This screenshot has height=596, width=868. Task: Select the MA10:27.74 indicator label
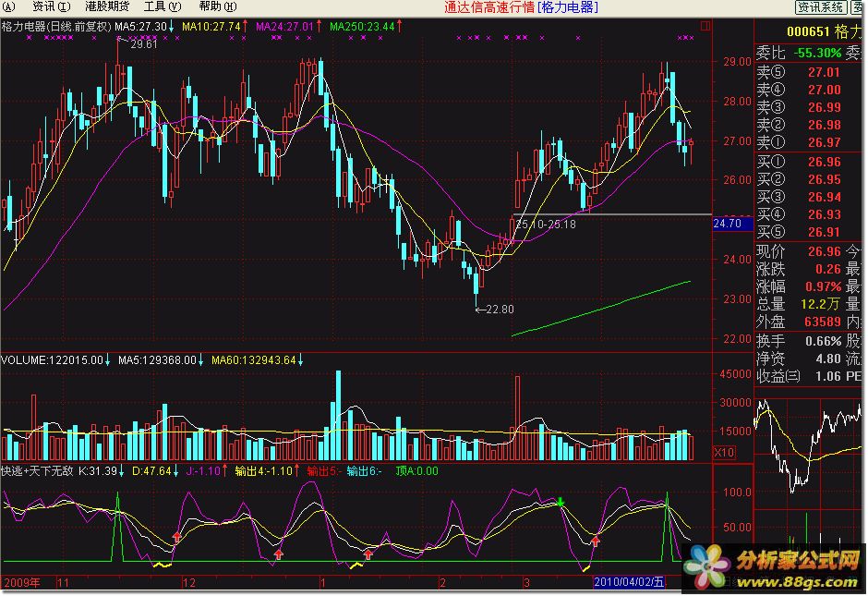pyautogui.click(x=214, y=26)
